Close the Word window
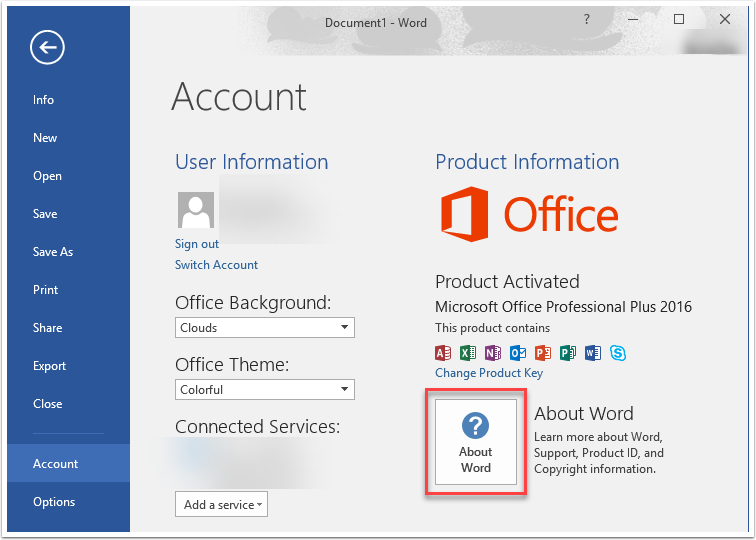Viewport: 756px width, 540px height. 725,19
